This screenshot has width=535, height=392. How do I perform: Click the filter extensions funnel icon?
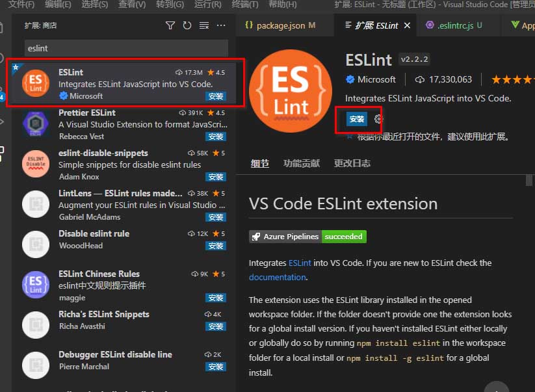pos(170,25)
